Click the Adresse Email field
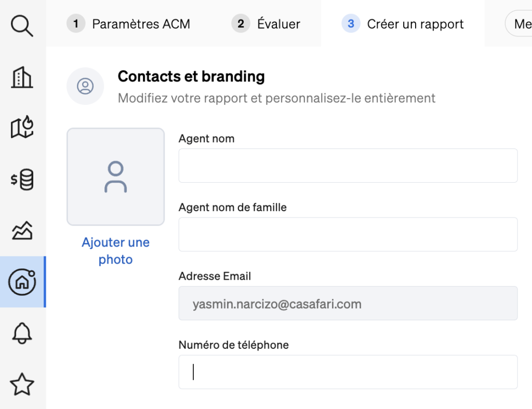Screen dimensions: 532x409 click(x=348, y=303)
